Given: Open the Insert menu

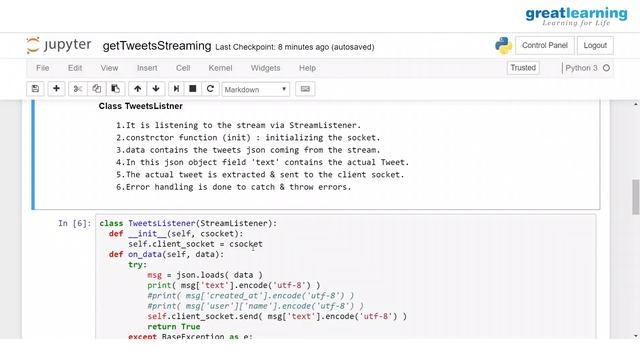Looking at the screenshot, I should tap(147, 68).
